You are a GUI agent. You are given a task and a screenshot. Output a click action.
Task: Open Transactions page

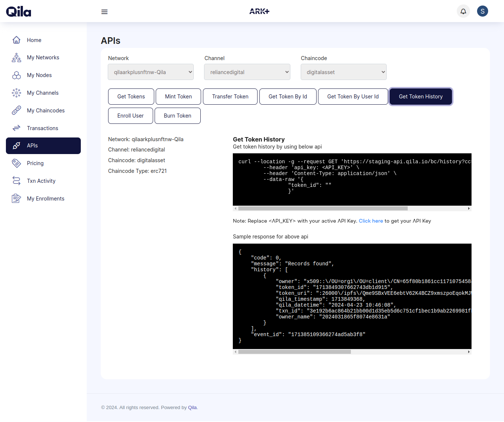(43, 128)
